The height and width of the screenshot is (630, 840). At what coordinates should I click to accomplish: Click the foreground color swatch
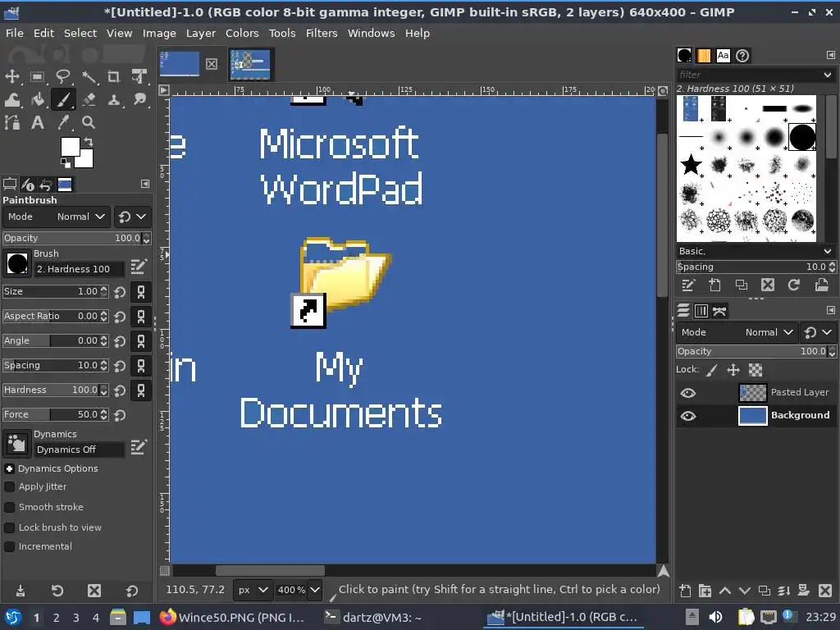tap(70, 146)
